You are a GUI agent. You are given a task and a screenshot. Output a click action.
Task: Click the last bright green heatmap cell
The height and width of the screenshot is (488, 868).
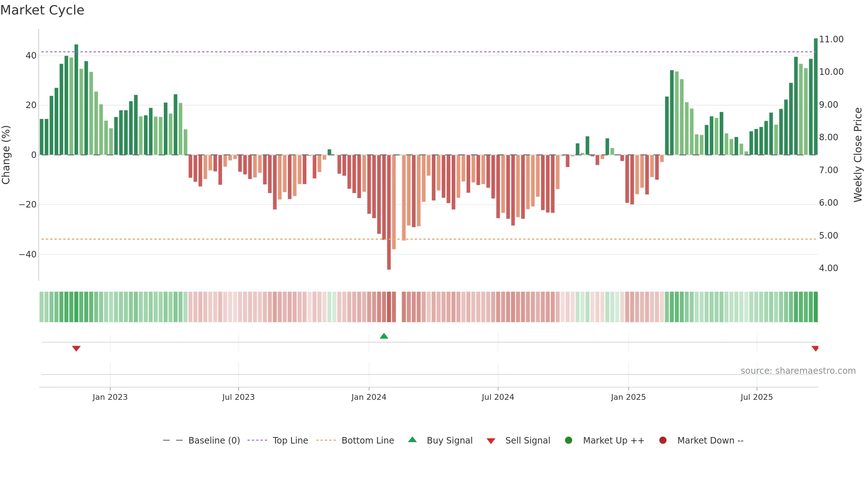click(816, 307)
